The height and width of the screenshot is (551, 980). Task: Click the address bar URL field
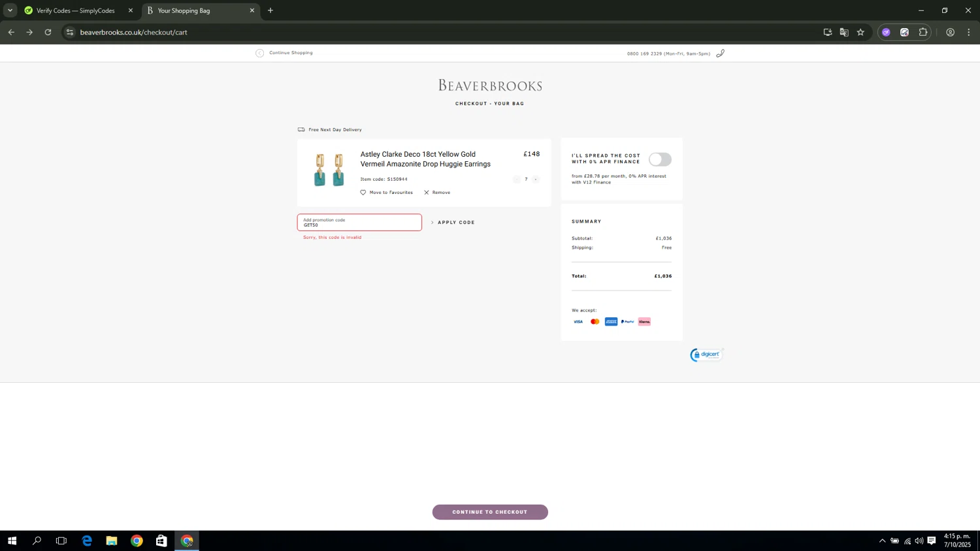(444, 32)
